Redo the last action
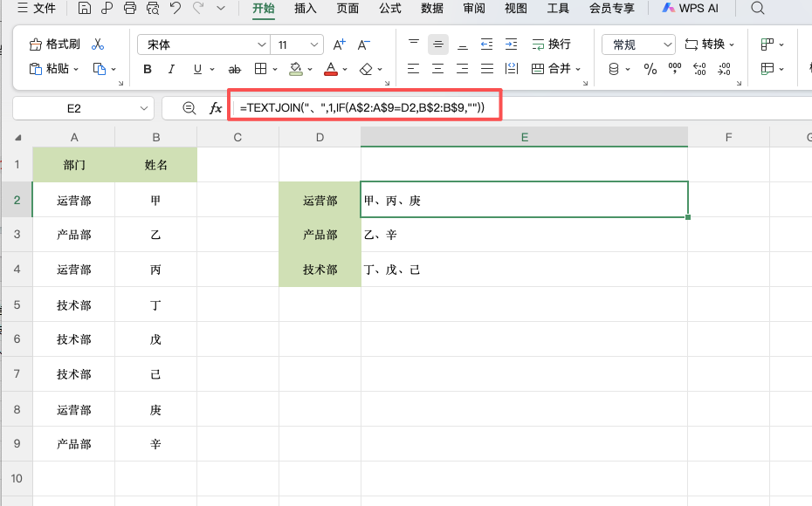The image size is (812, 506). point(198,8)
